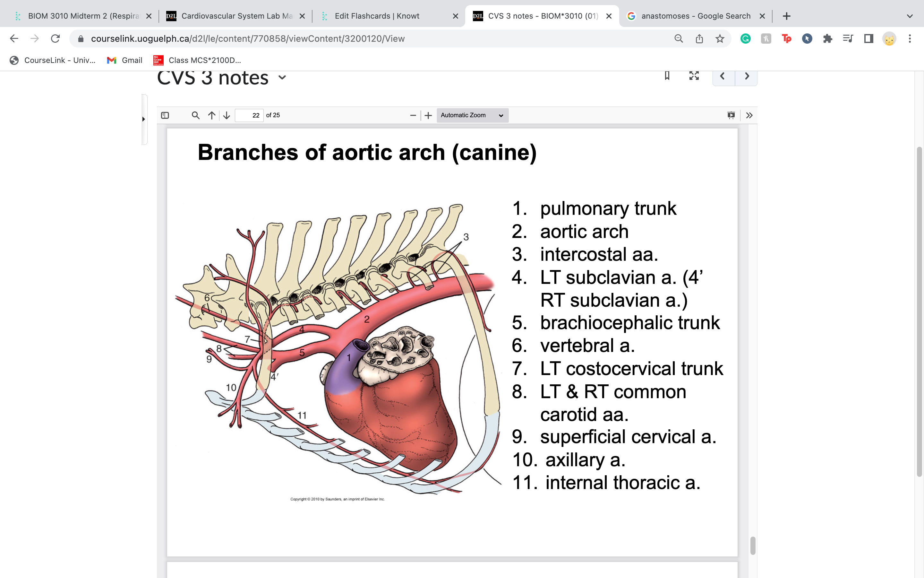Viewport: 924px width, 578px height.
Task: Open Chrome three-dot menu
Action: (x=910, y=39)
